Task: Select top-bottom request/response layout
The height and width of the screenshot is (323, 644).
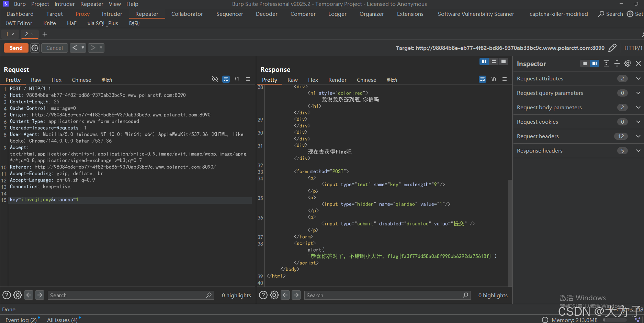Action: pos(494,62)
